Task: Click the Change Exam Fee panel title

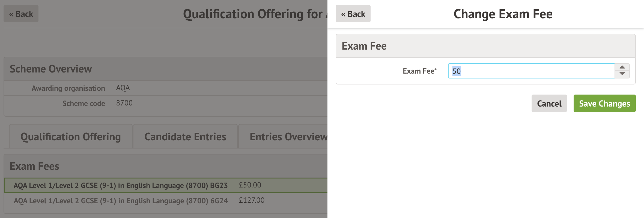Action: click(x=503, y=14)
